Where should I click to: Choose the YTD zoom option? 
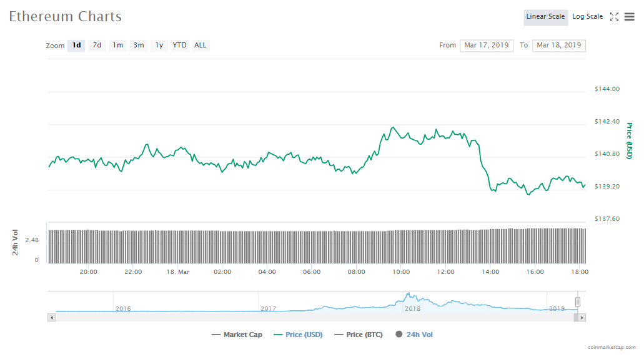point(179,46)
